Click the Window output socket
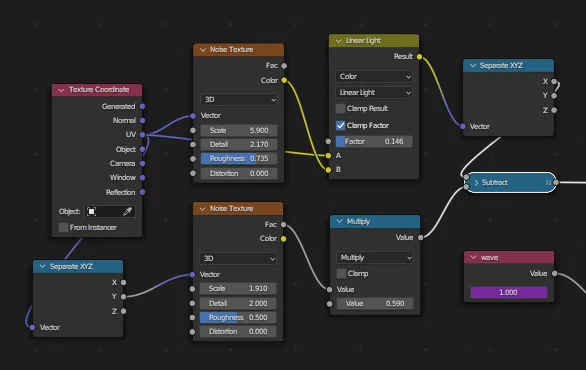 [142, 178]
